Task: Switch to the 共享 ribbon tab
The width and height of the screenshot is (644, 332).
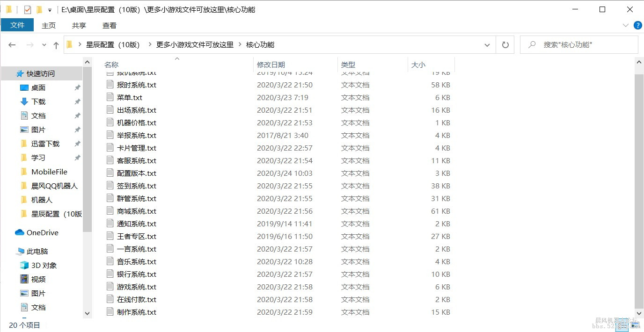Action: pyautogui.click(x=79, y=25)
